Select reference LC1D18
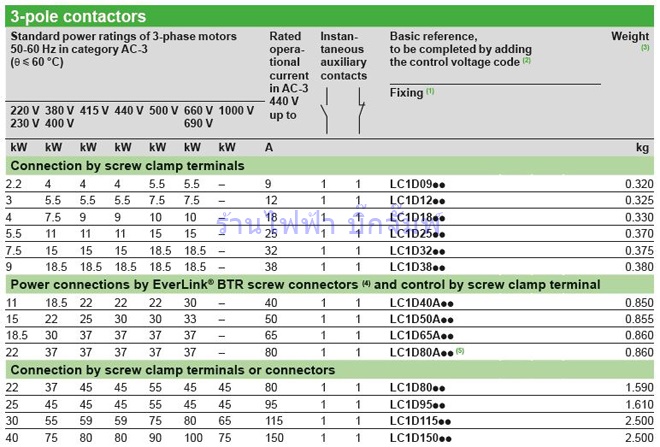The height and width of the screenshot is (447, 660). [417, 217]
